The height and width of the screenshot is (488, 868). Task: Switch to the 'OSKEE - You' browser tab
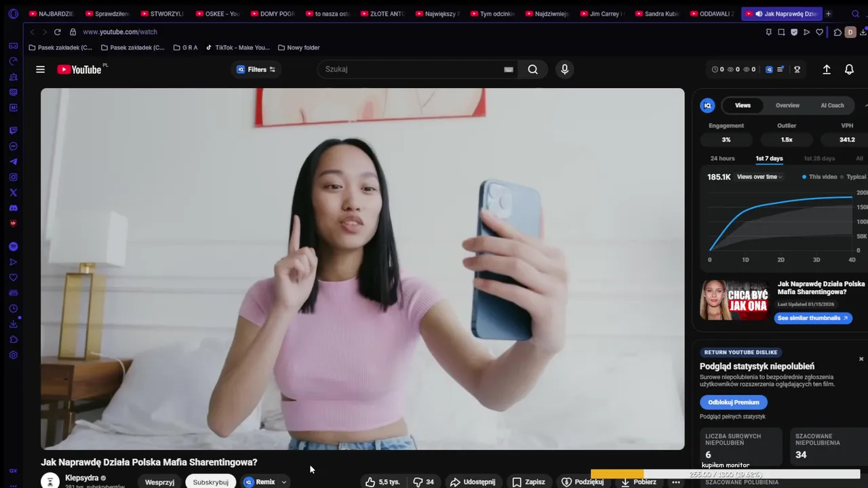217,14
